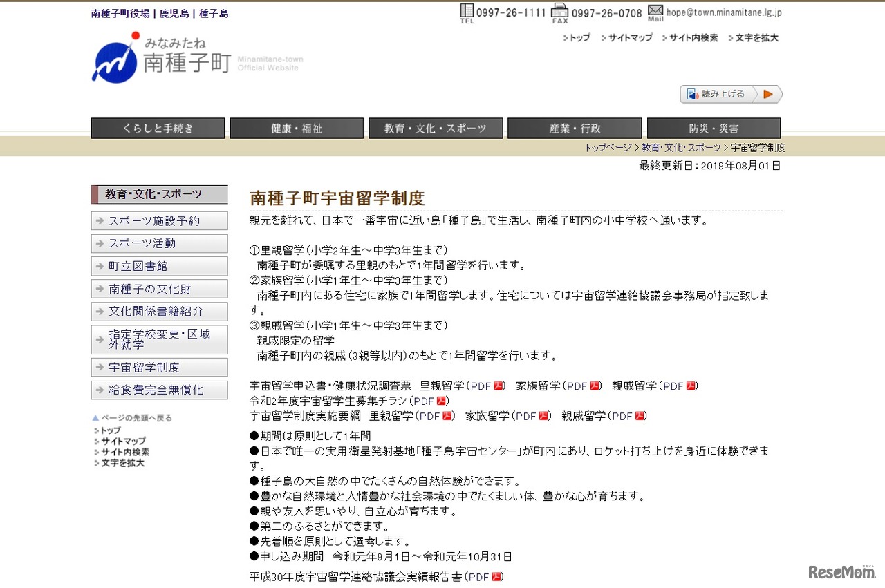
Task: Open the 防災・災害 navigation tab
Action: [x=713, y=128]
